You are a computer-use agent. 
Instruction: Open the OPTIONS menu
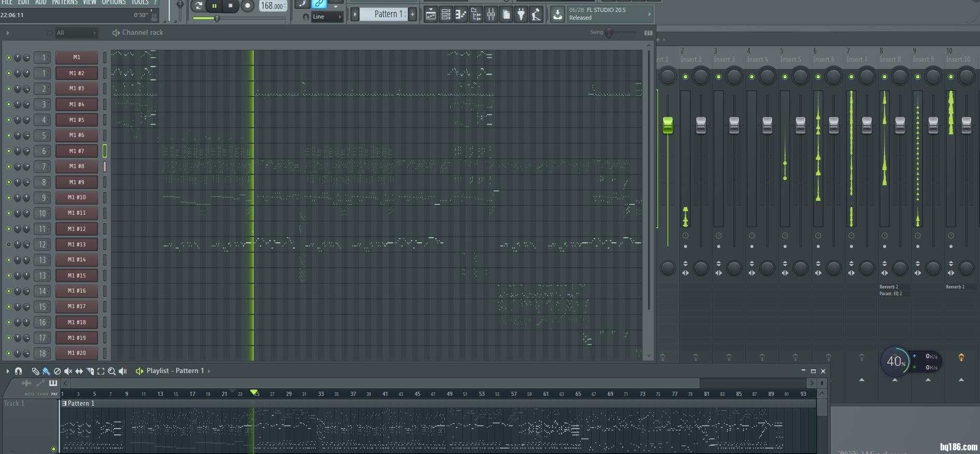114,2
